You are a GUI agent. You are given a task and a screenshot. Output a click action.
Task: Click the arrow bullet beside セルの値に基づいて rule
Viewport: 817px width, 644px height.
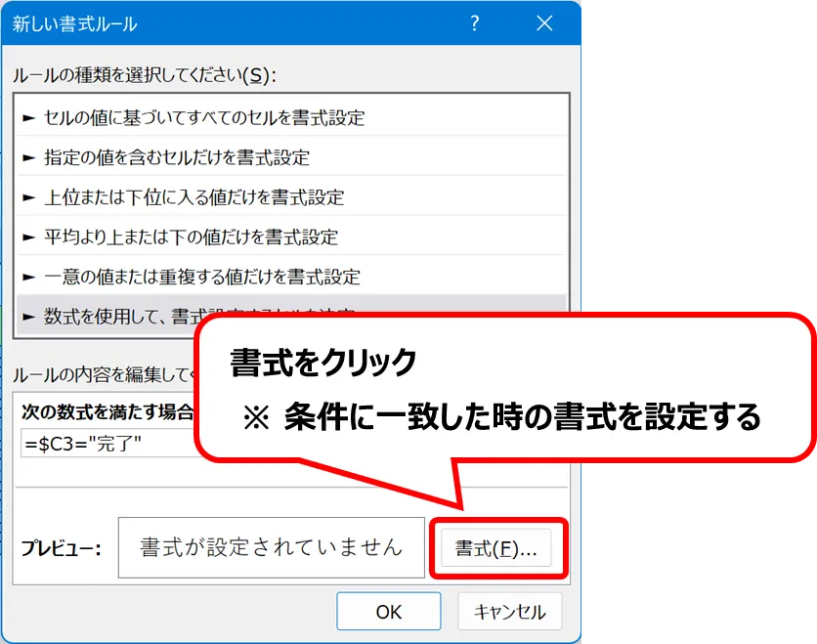click(x=28, y=118)
